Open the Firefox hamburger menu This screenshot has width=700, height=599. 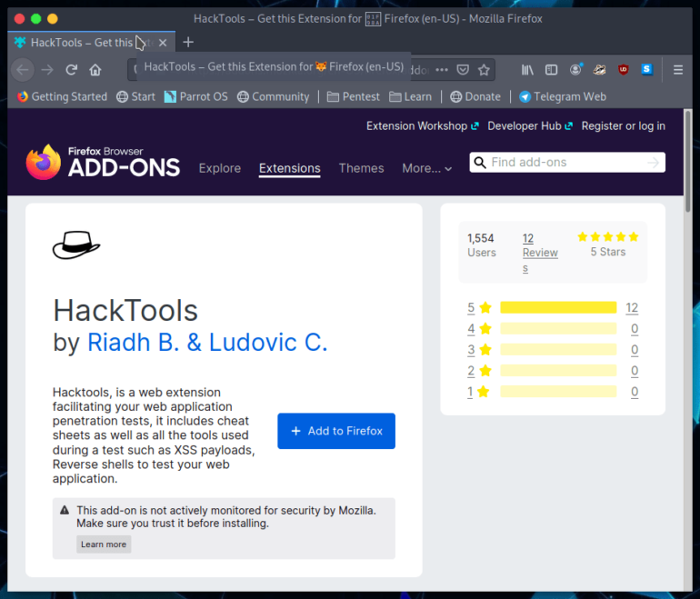pyautogui.click(x=677, y=70)
